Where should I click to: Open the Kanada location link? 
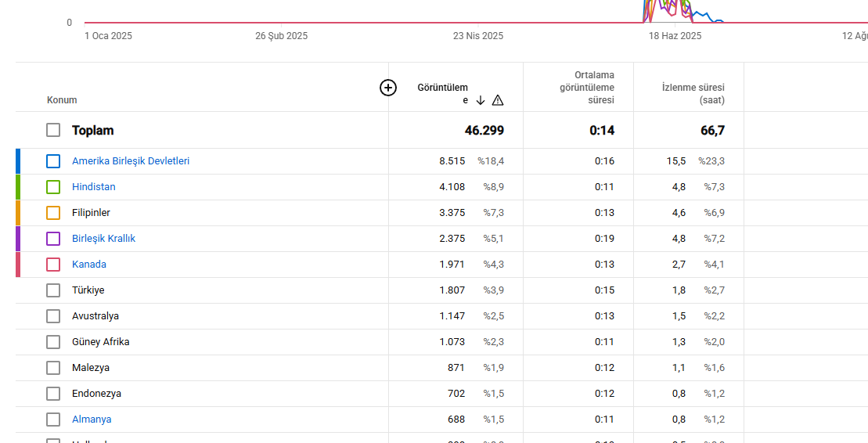[89, 265]
